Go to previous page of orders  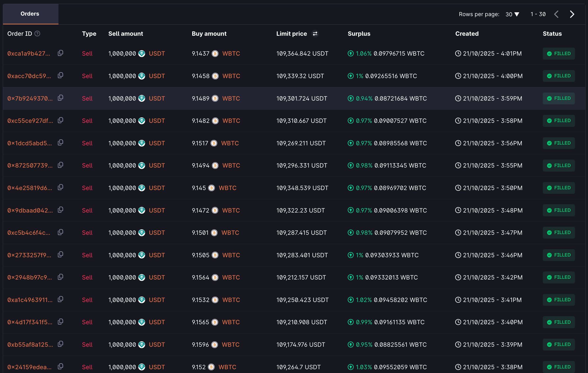click(x=556, y=14)
